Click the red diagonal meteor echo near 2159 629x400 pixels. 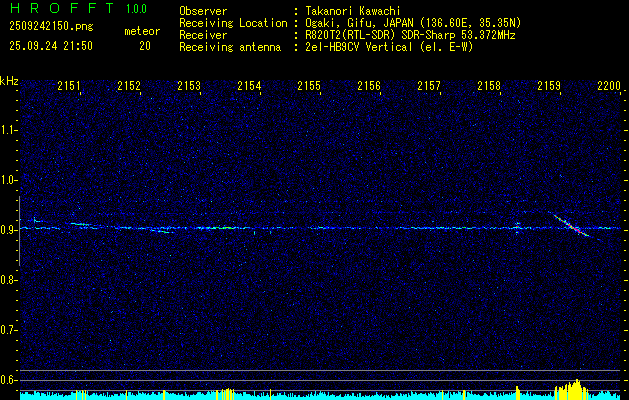573,227
